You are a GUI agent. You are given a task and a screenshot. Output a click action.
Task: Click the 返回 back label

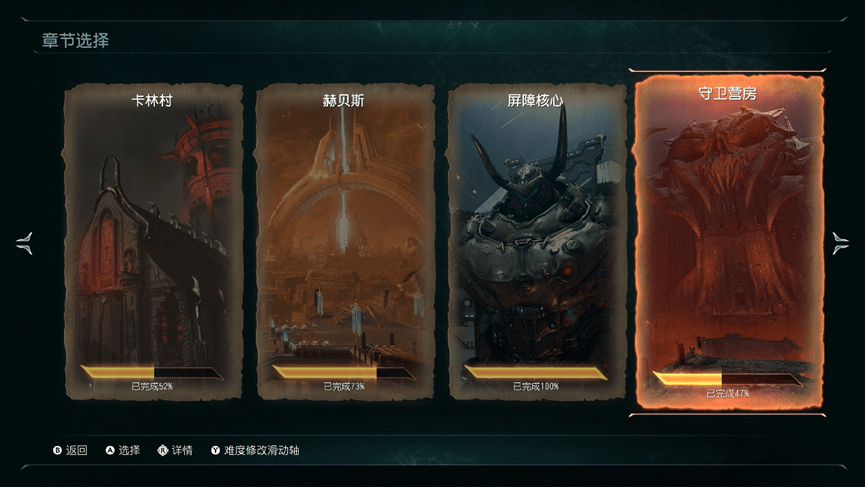[x=77, y=451]
